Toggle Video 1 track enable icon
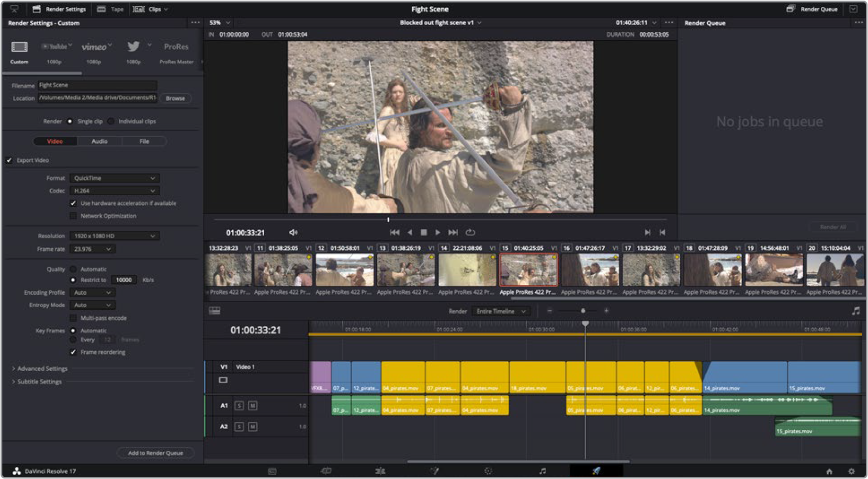 point(223,380)
